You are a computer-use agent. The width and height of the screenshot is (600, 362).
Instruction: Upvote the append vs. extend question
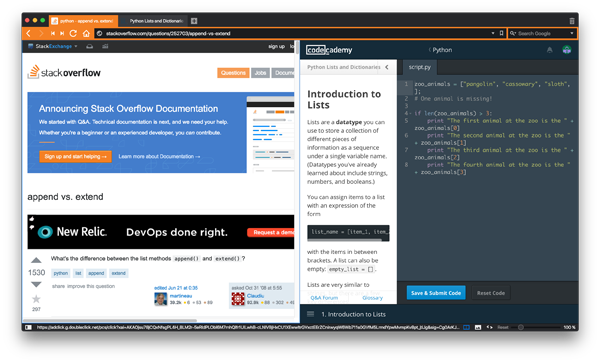[36, 260]
